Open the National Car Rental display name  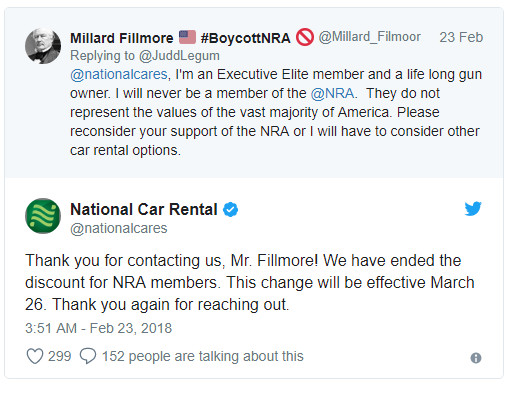pos(144,209)
